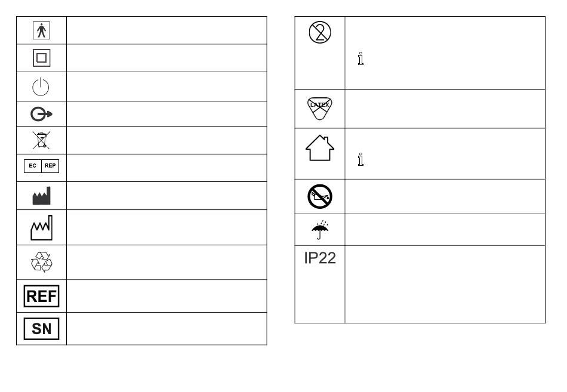Select the info symbol beside the house icon
Viewport: 567px width, 392px height.
[360, 160]
